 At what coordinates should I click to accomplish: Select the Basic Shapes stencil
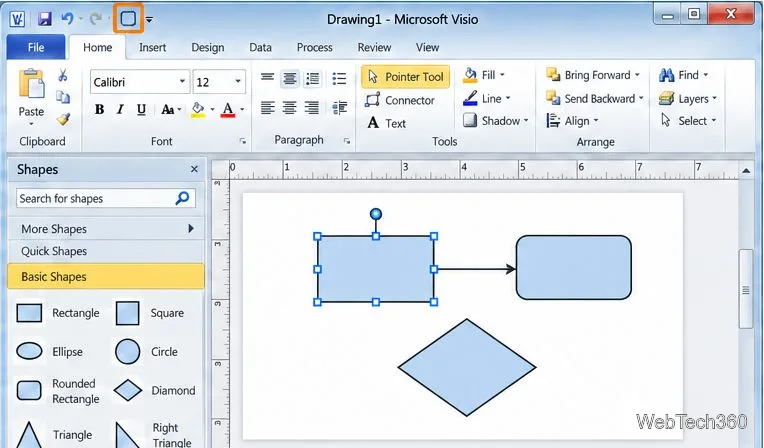click(106, 276)
